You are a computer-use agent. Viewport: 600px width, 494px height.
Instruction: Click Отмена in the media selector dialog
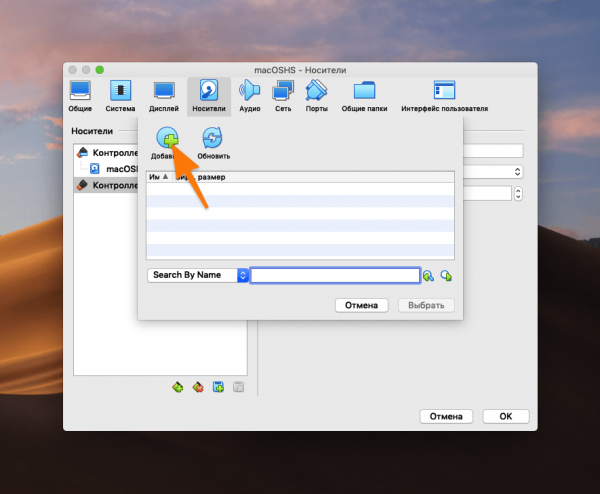[362, 305]
